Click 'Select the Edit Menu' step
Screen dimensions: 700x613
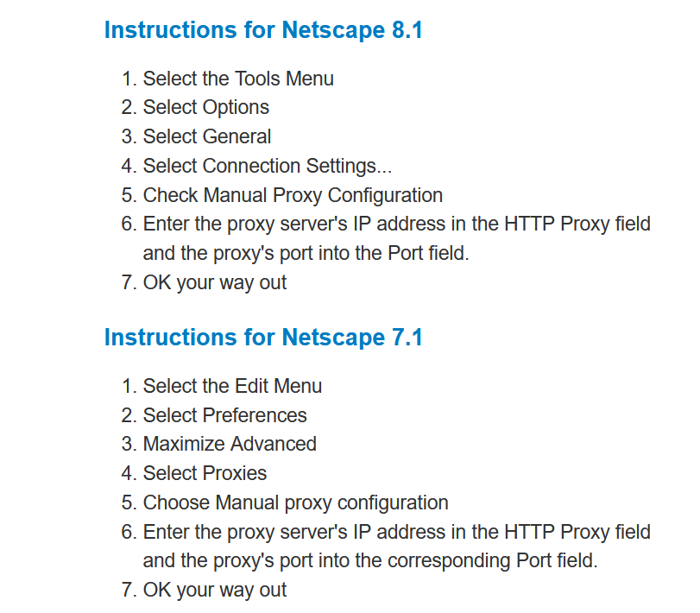point(232,386)
